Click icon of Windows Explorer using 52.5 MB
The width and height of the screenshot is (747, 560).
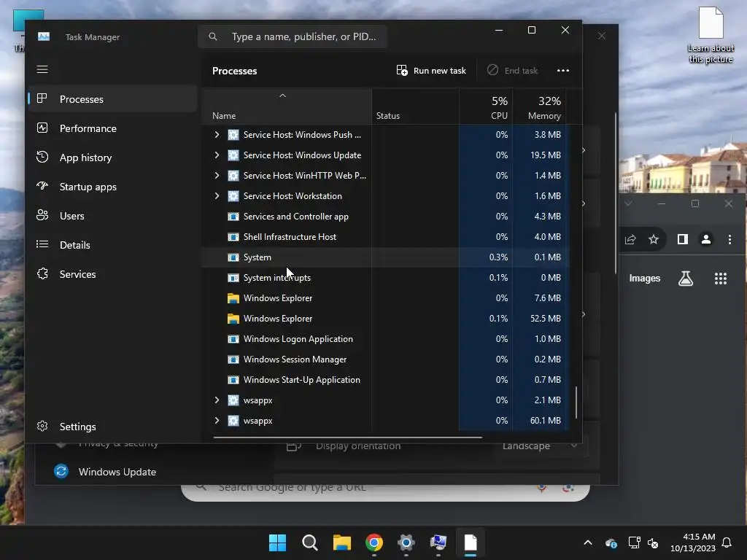point(233,319)
